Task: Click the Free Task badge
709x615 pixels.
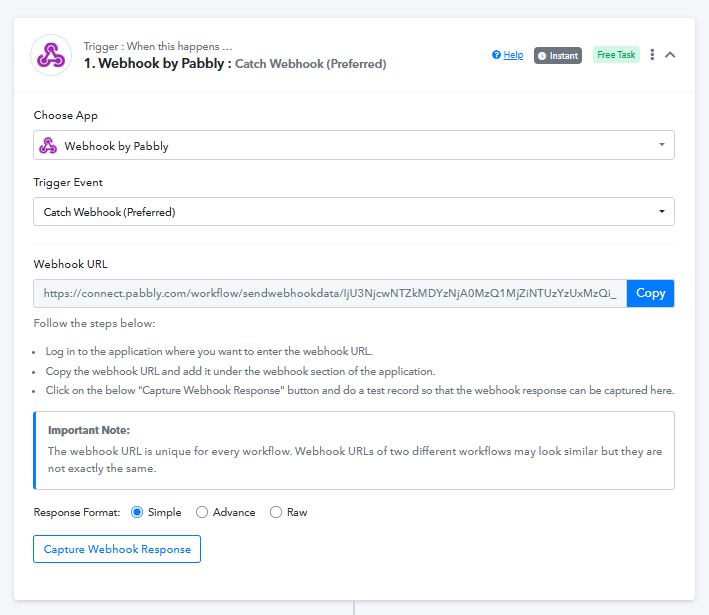Action: (x=616, y=55)
